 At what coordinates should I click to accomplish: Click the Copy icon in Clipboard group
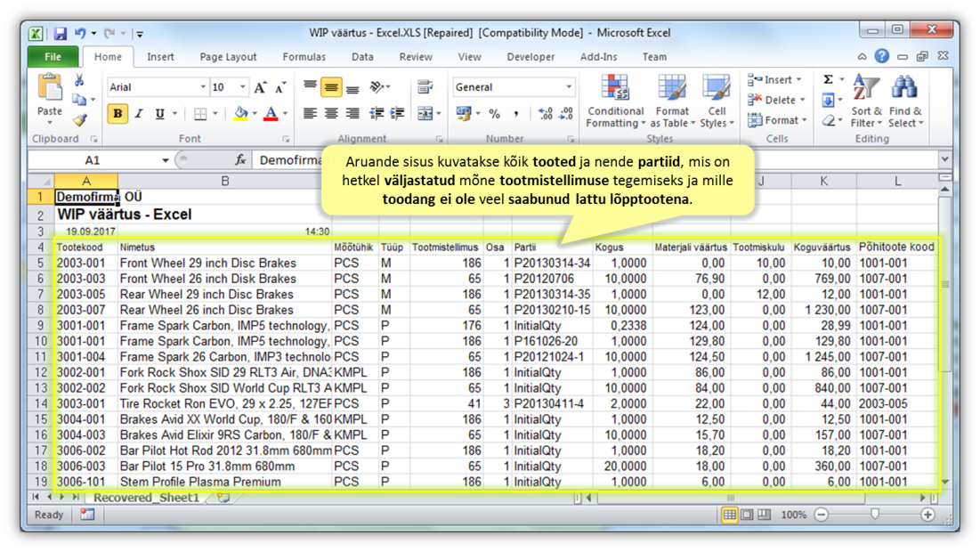pos(79,100)
